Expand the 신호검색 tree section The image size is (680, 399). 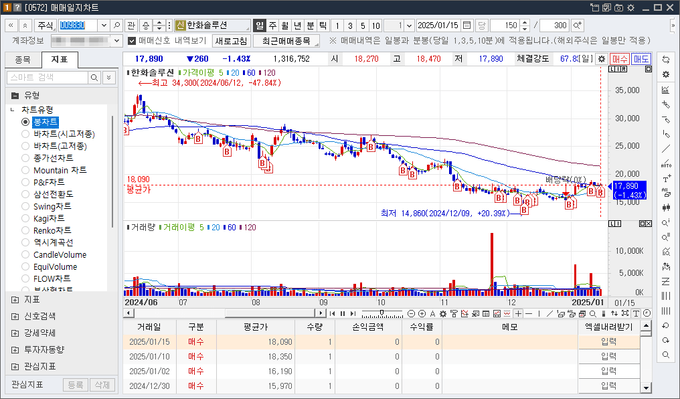click(x=15, y=317)
